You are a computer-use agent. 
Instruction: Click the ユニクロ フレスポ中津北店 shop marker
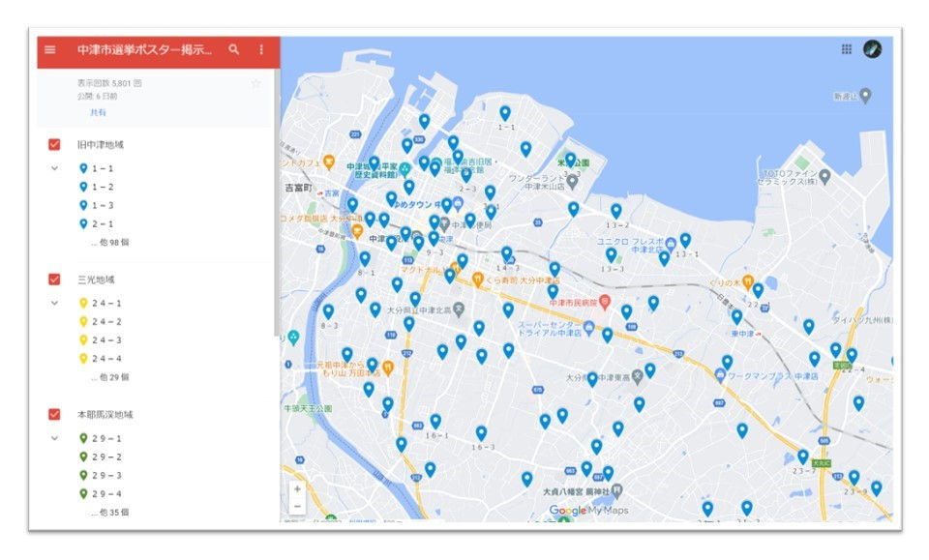click(670, 243)
